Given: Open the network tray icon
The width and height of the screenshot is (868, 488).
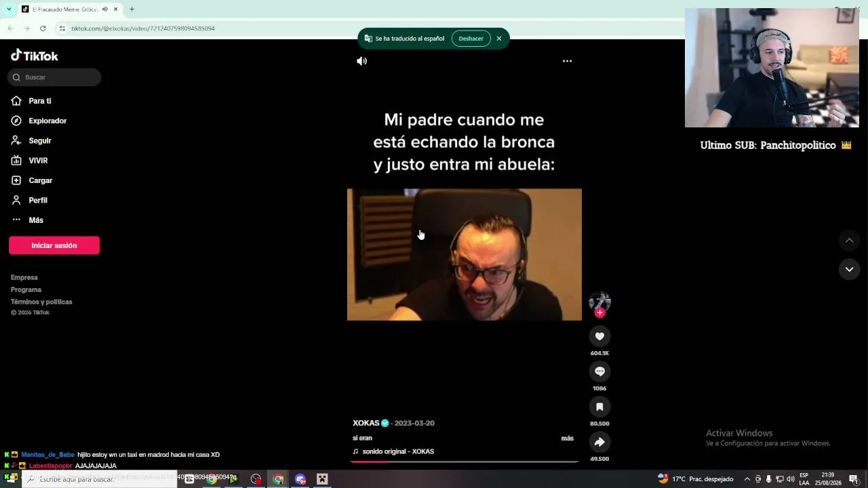Looking at the screenshot, I should [779, 479].
